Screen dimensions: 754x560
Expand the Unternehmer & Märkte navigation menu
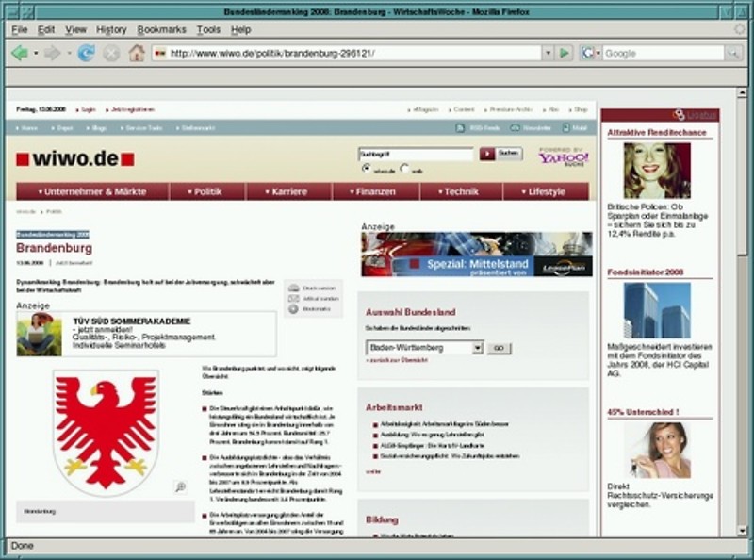click(92, 191)
